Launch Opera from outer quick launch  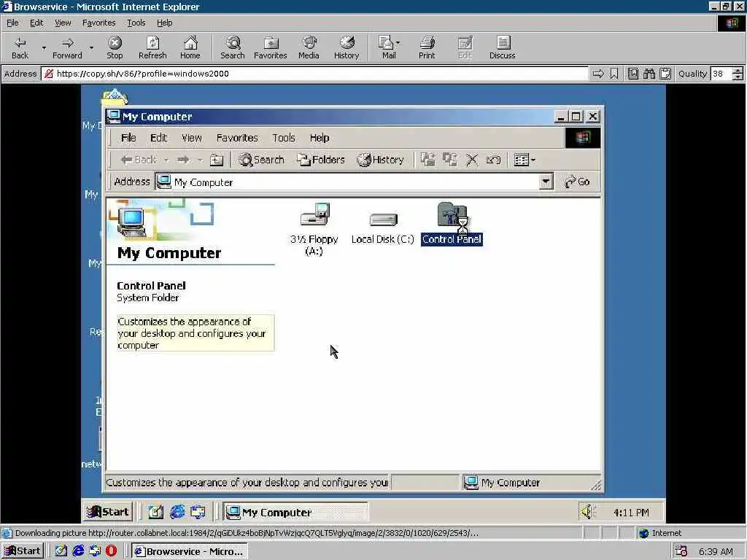click(111, 551)
